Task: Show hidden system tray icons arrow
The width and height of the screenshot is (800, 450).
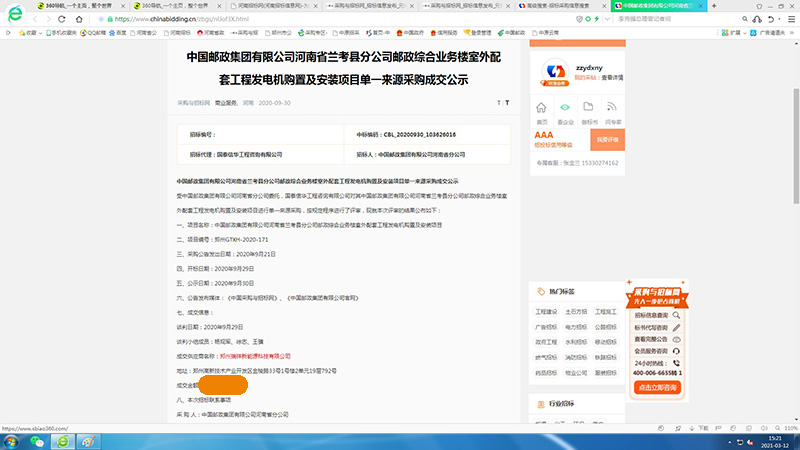Action: coord(729,442)
